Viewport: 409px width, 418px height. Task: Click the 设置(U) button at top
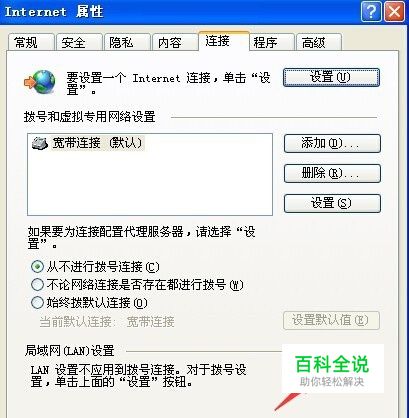pyautogui.click(x=331, y=78)
